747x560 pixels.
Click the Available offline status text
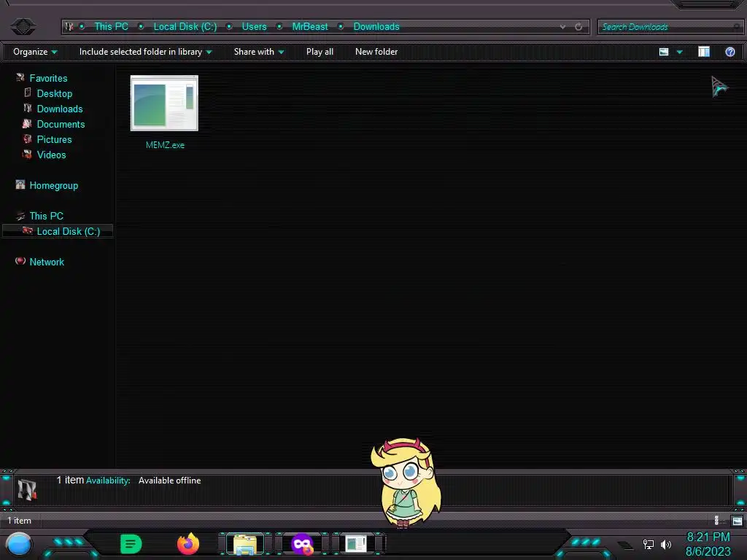169,481
